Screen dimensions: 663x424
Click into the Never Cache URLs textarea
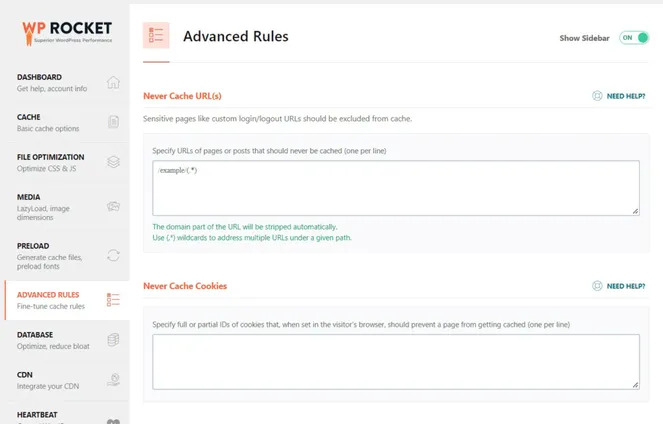pyautogui.click(x=395, y=187)
